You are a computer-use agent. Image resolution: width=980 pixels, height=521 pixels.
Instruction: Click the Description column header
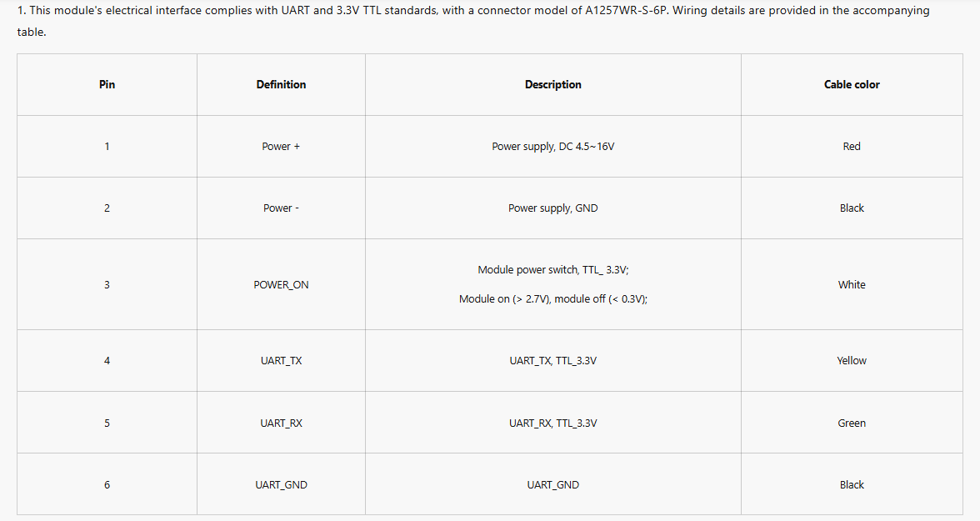click(552, 84)
